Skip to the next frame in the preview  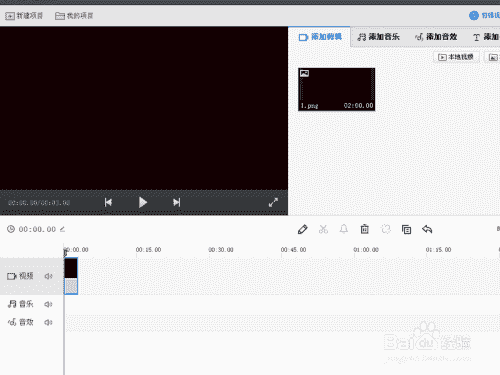(x=177, y=202)
